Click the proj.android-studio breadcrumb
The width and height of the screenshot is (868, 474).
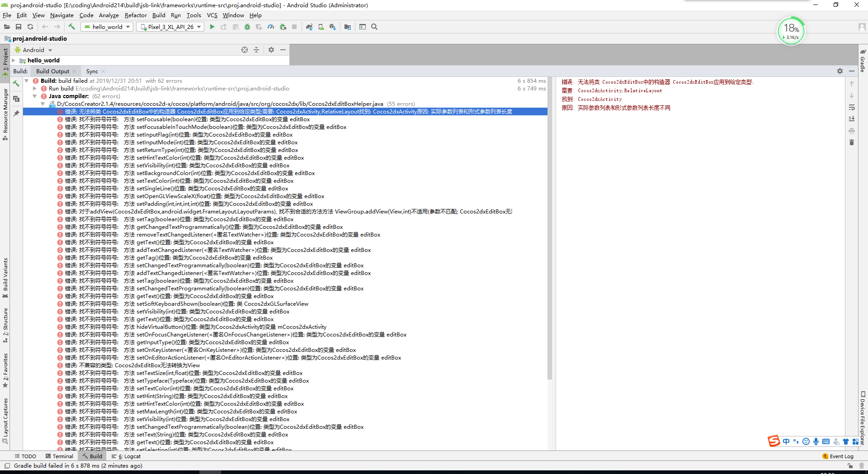[x=36, y=39]
